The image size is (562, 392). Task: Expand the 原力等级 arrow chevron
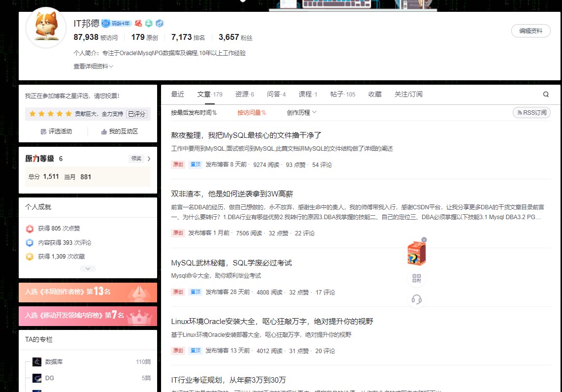tap(149, 159)
